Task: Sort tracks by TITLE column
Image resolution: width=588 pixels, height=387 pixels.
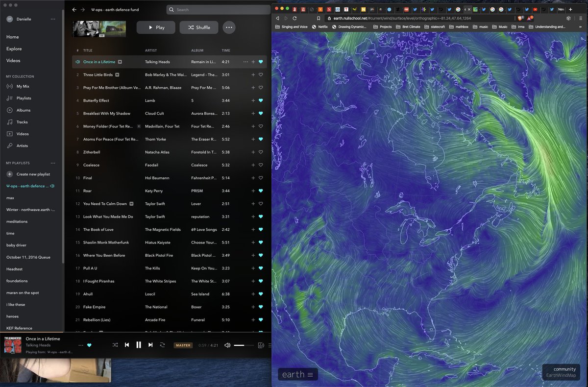Action: pos(88,50)
